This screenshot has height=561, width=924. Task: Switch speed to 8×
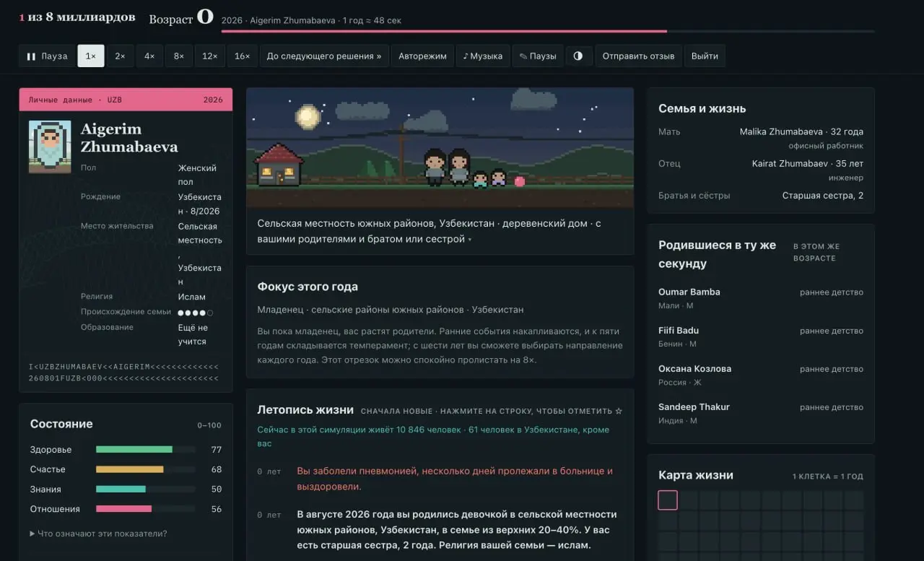tap(179, 56)
